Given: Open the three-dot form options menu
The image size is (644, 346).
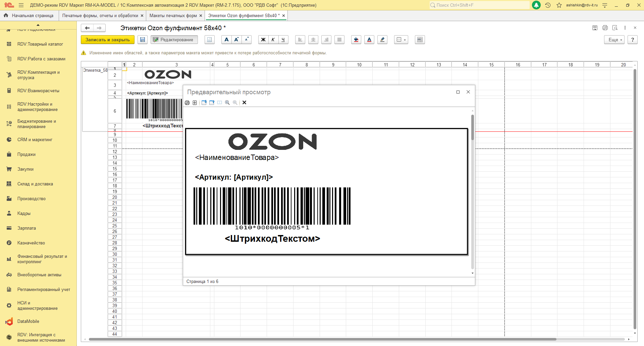Looking at the screenshot, I should click(x=625, y=28).
